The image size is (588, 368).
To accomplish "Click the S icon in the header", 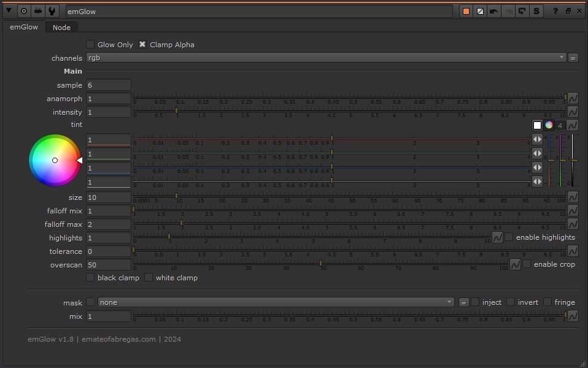I will (536, 11).
